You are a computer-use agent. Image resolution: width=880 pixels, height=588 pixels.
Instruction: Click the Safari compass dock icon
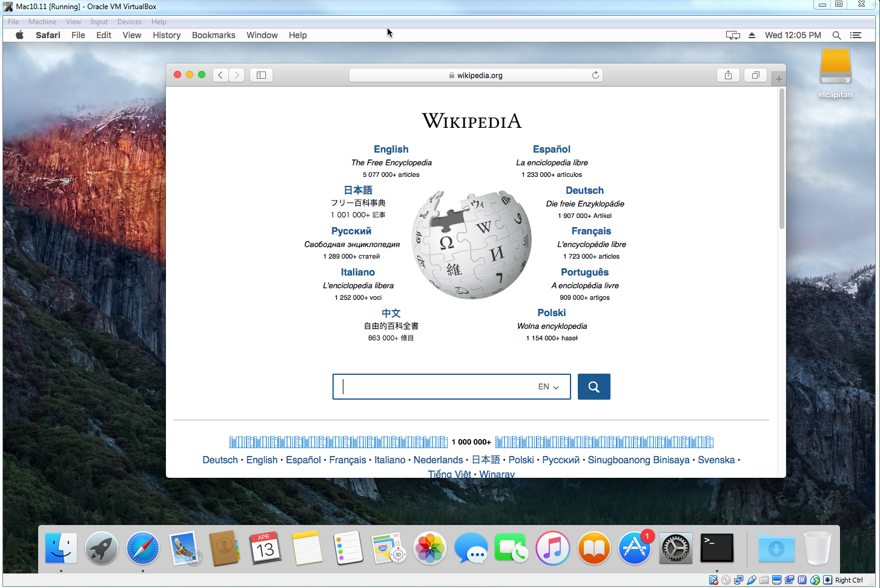pos(143,549)
